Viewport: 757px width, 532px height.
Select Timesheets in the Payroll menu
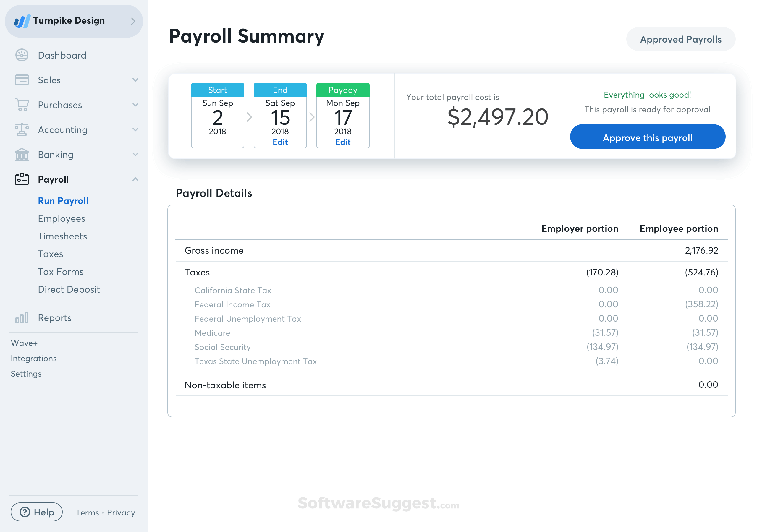pyautogui.click(x=62, y=236)
